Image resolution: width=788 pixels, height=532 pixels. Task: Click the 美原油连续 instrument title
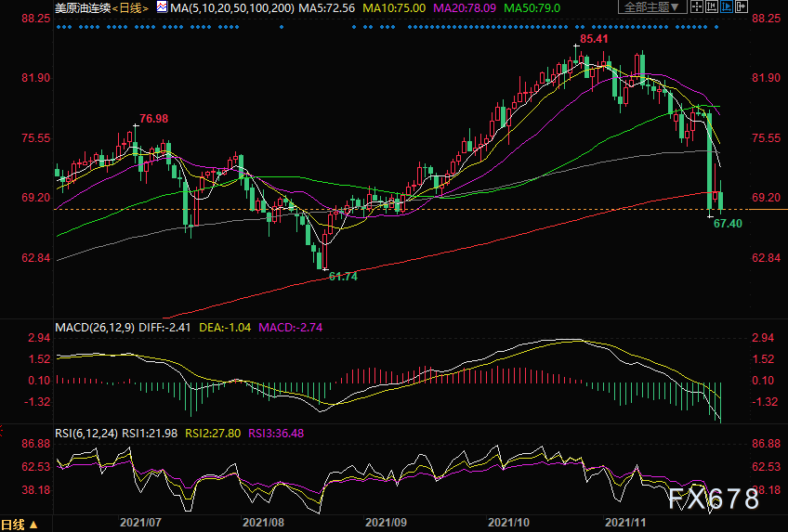pos(83,8)
